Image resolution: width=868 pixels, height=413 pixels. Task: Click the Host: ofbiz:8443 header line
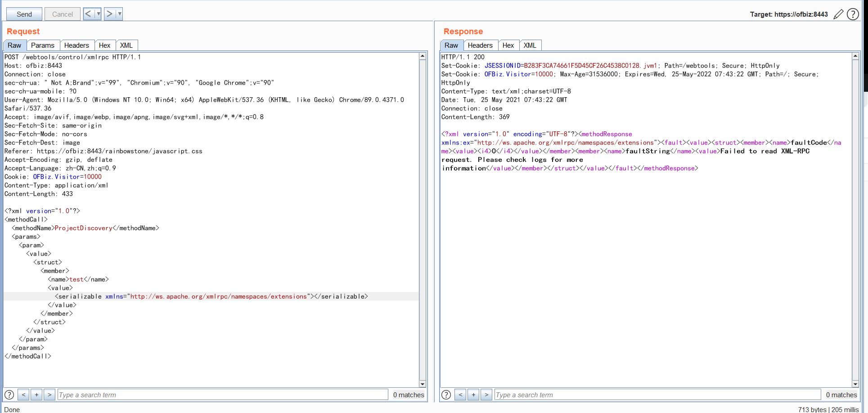point(33,66)
